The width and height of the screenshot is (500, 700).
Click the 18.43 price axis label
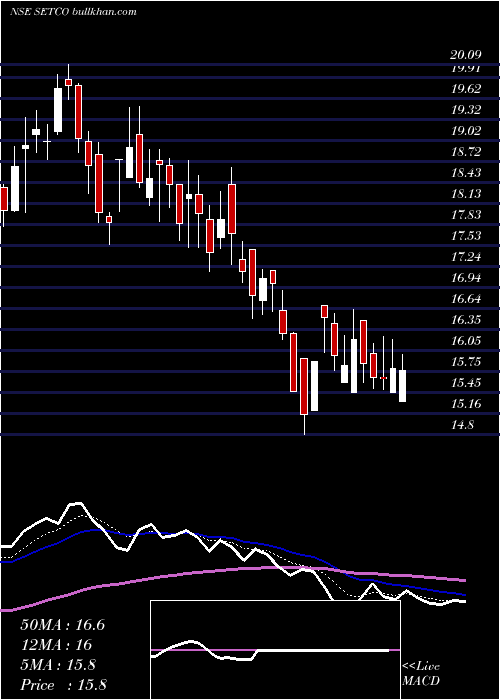tap(467, 173)
